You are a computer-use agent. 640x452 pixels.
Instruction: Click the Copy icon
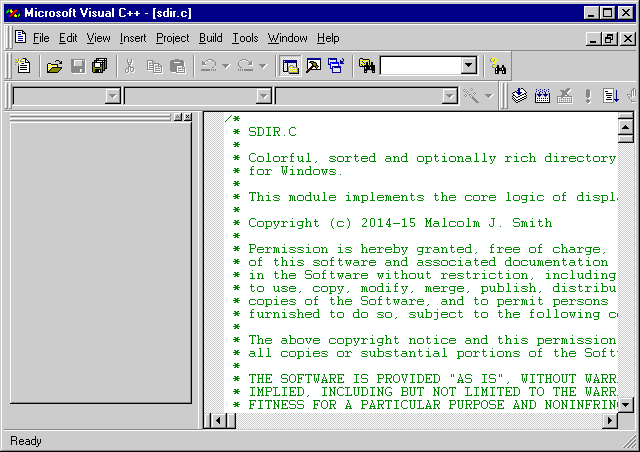(x=154, y=66)
